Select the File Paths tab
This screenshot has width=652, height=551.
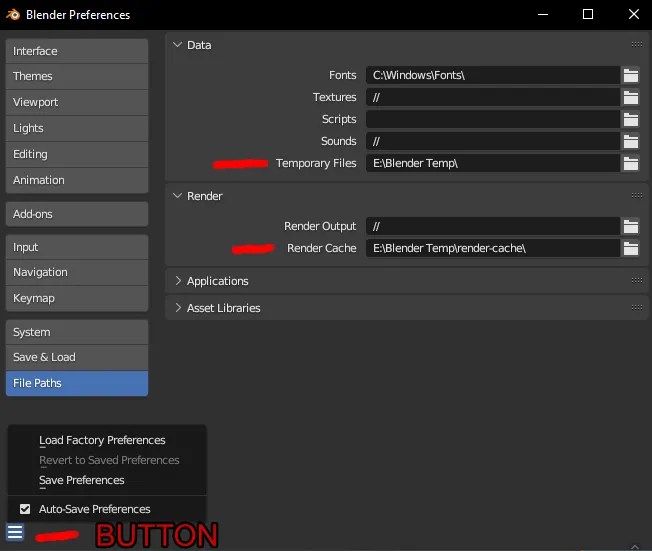(x=77, y=383)
